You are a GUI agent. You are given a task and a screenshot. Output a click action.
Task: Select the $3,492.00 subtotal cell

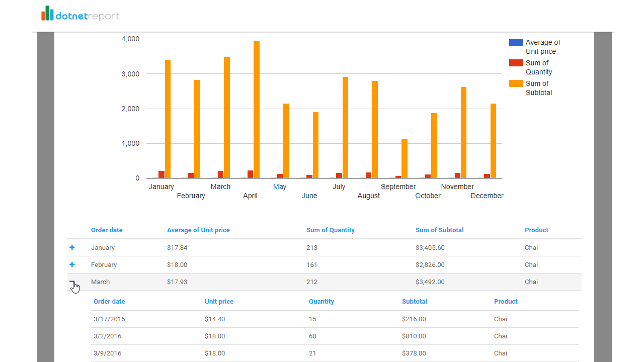[430, 282]
